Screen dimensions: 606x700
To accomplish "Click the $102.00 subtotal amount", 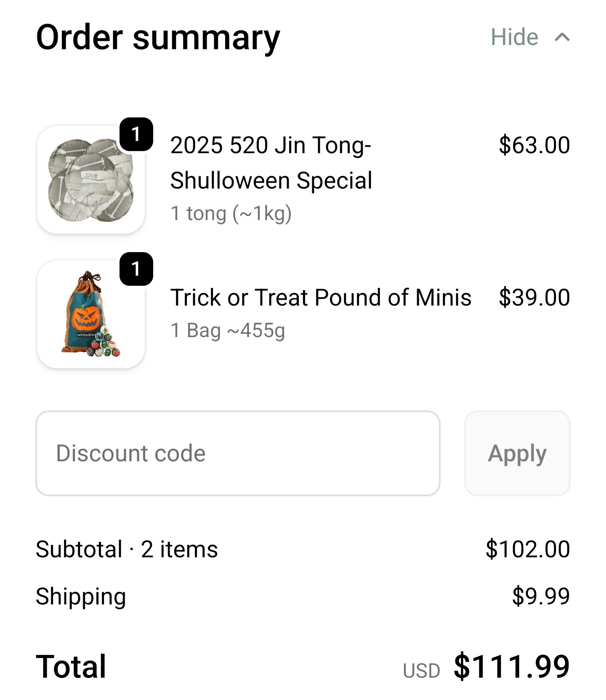I will pyautogui.click(x=528, y=549).
